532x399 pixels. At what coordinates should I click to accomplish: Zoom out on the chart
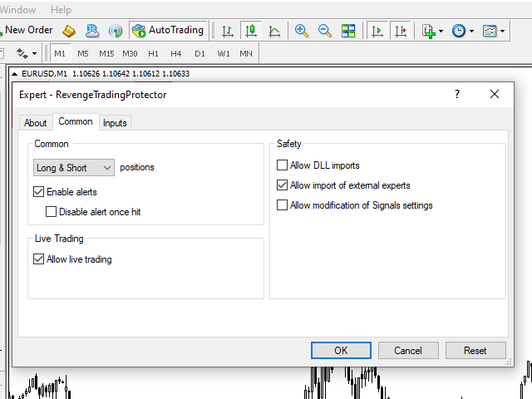tap(325, 31)
